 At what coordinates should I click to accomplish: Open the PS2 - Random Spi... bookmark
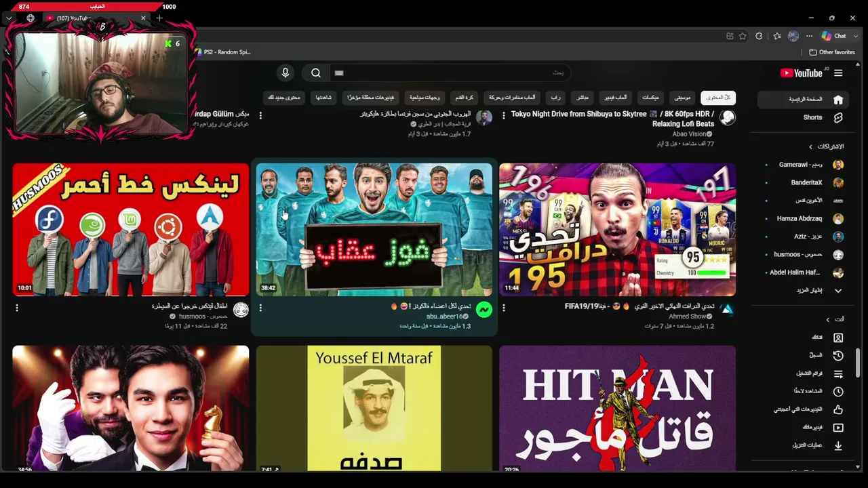(222, 52)
